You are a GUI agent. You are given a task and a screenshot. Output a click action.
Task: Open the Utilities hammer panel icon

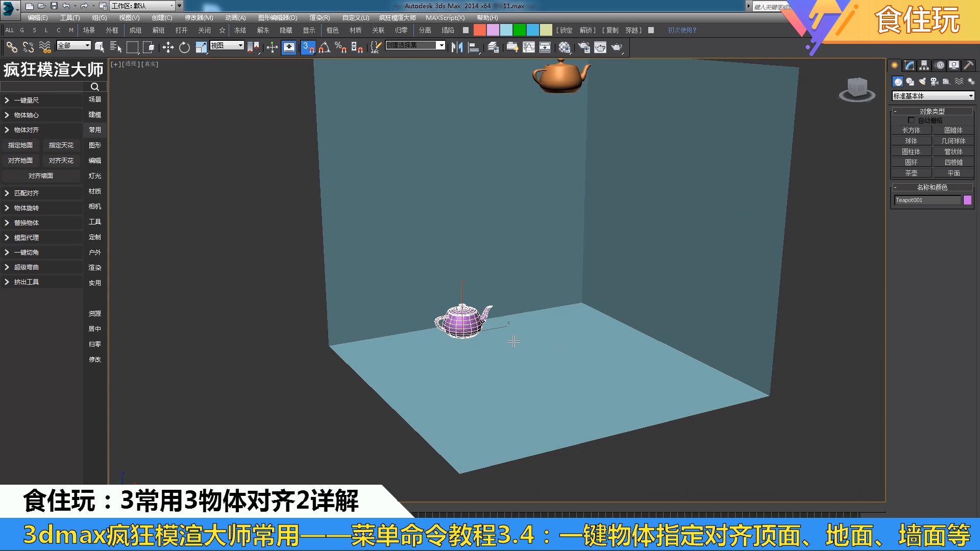pyautogui.click(x=968, y=65)
